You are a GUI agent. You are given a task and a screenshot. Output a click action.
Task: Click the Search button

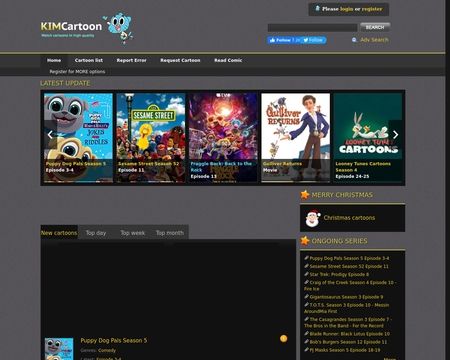tap(375, 27)
